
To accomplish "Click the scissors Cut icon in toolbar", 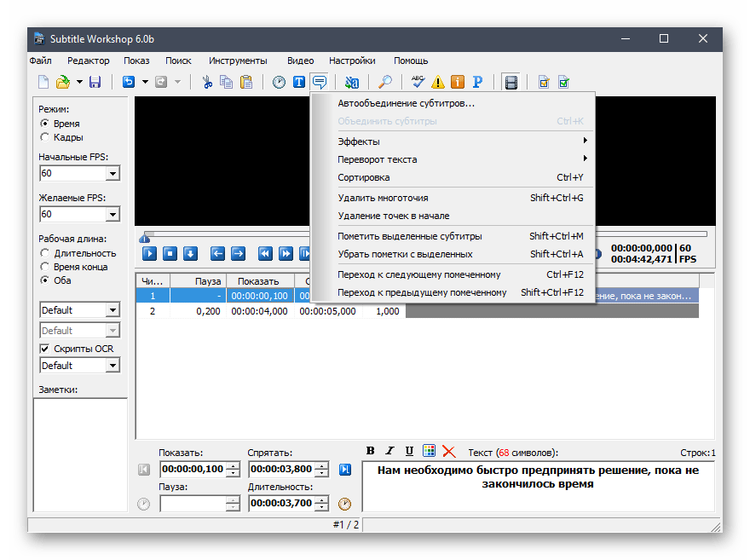I will pos(206,83).
